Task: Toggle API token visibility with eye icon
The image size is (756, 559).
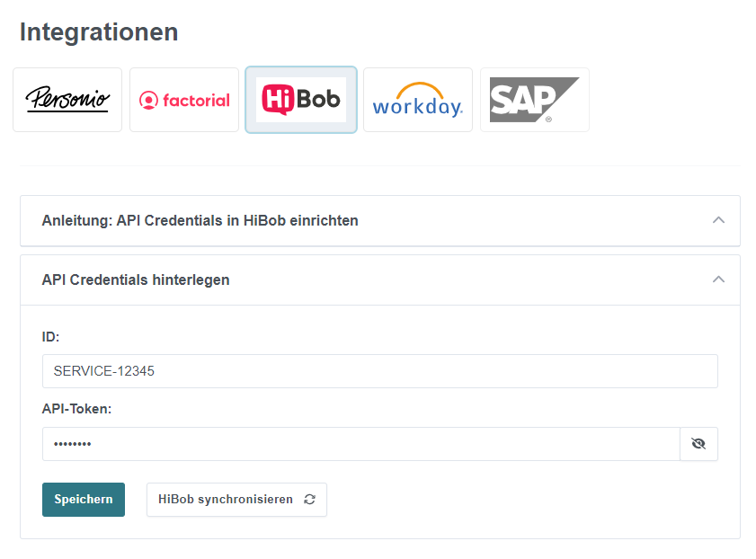Action: (x=698, y=444)
